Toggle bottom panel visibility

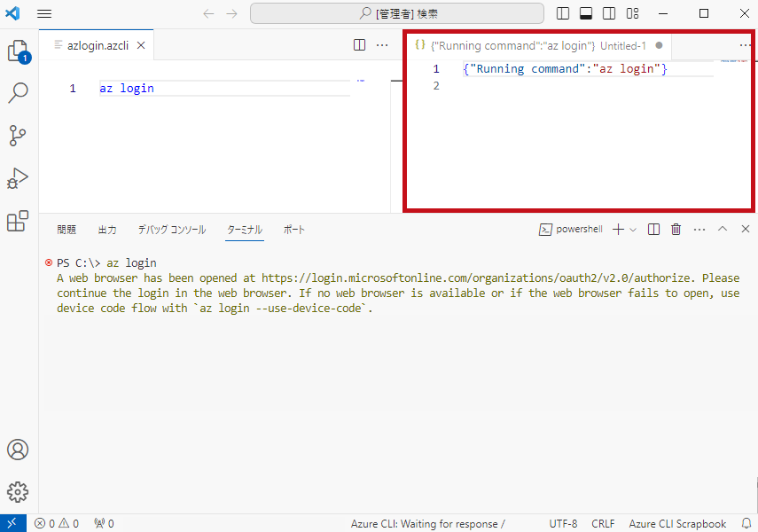pyautogui.click(x=586, y=13)
